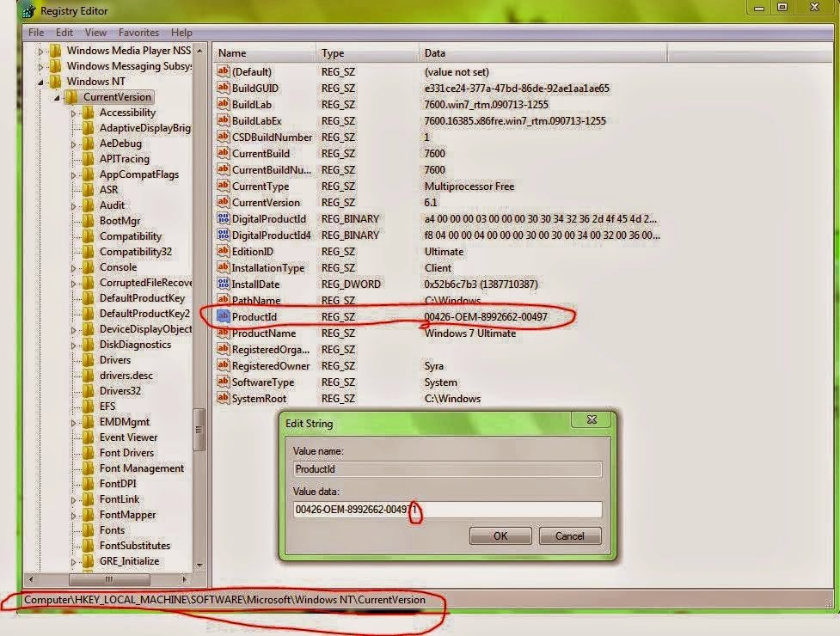
Task: Select the BootMgr key
Action: tap(120, 221)
